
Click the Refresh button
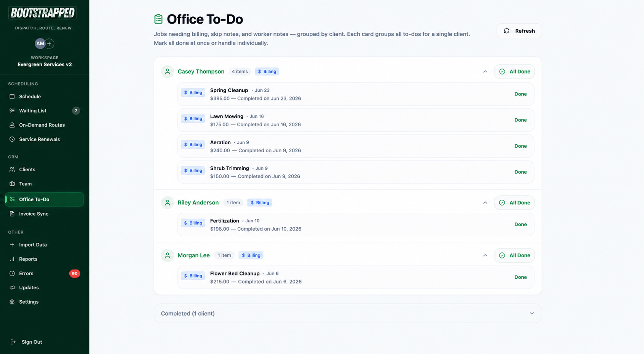point(519,31)
